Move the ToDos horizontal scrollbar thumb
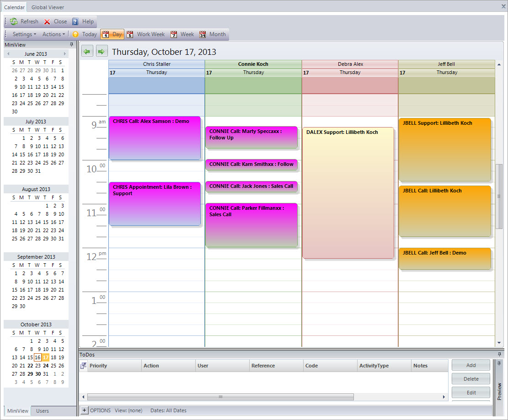 pyautogui.click(x=221, y=397)
